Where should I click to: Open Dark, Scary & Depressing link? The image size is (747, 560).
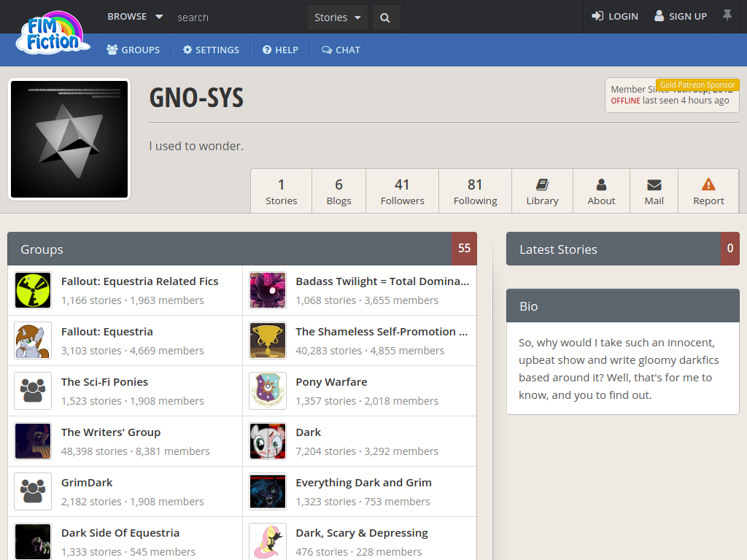[x=362, y=533]
